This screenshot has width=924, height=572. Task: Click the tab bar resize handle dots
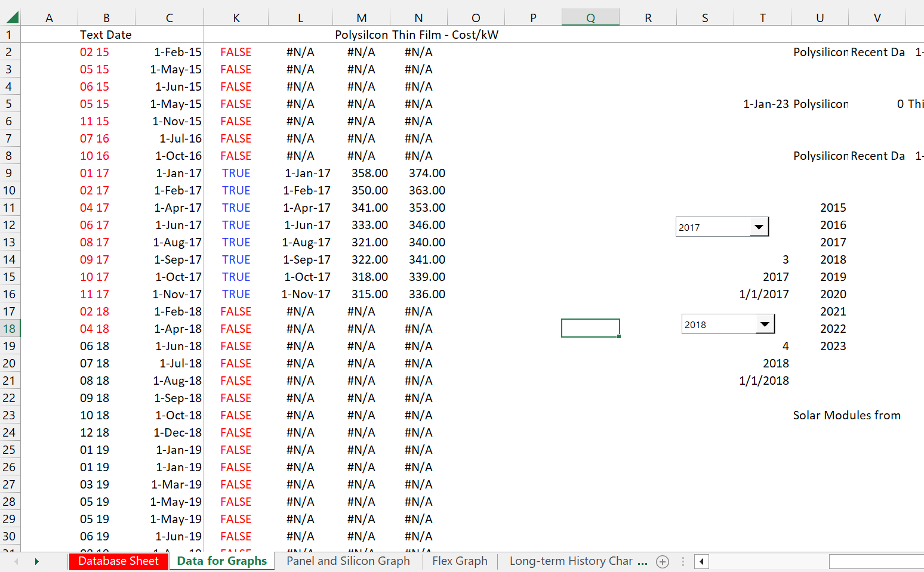point(683,561)
